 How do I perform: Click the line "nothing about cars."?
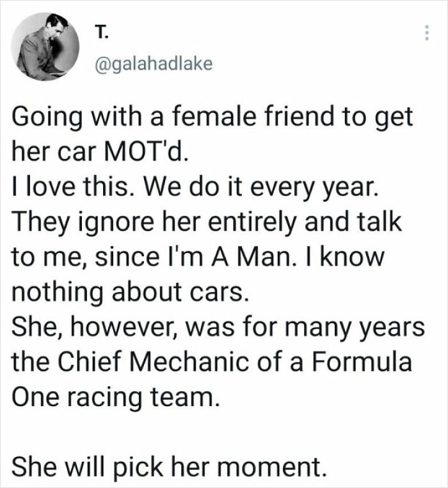point(128,293)
